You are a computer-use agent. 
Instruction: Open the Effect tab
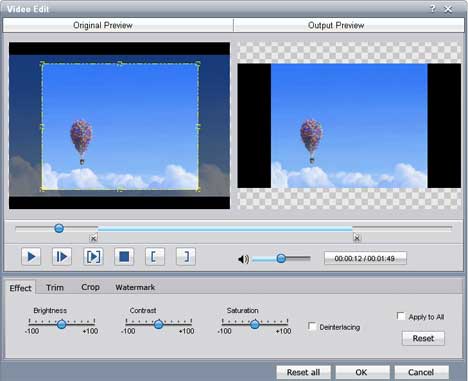click(x=20, y=288)
